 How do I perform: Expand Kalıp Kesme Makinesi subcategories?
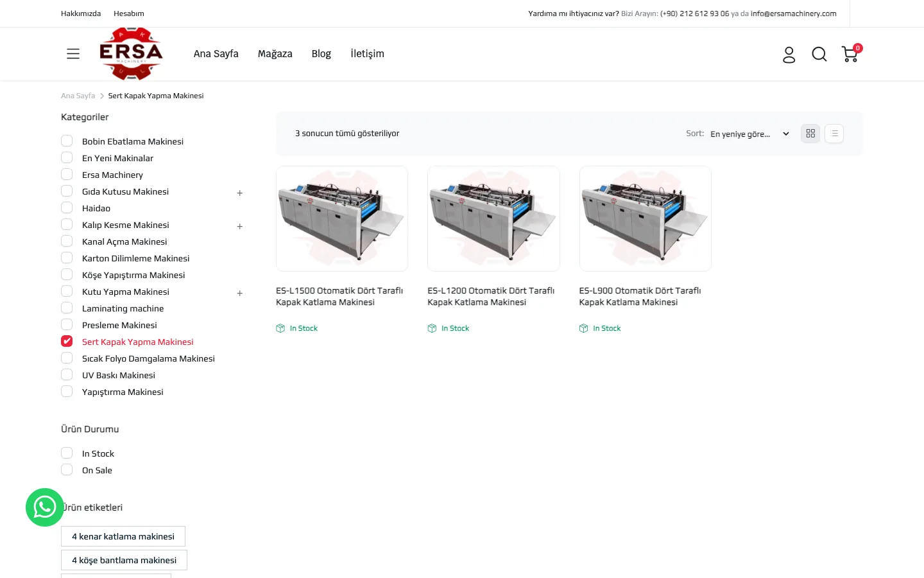(240, 226)
